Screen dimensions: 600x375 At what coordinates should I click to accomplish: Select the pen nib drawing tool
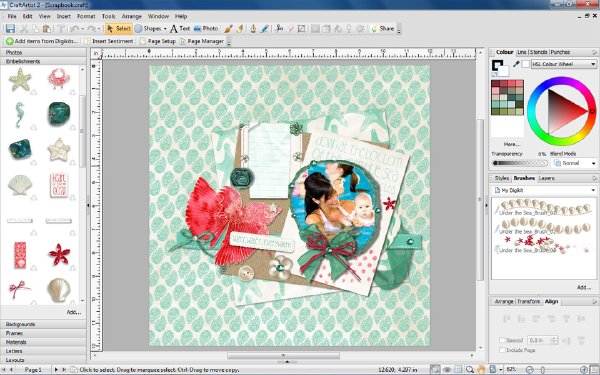click(253, 29)
